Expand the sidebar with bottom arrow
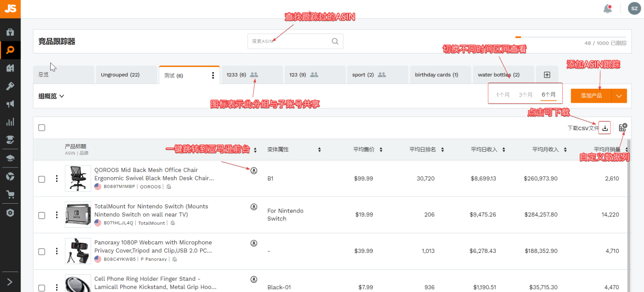Image resolution: width=644 pixels, height=292 pixels. (x=10, y=282)
